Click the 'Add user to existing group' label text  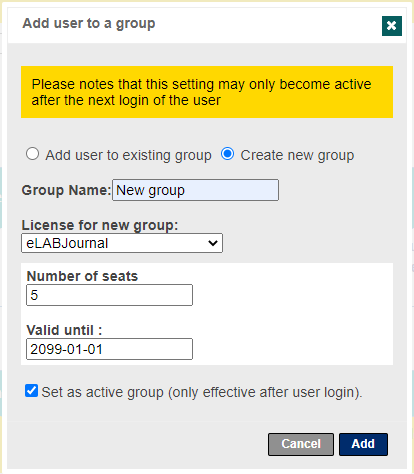[128, 155]
